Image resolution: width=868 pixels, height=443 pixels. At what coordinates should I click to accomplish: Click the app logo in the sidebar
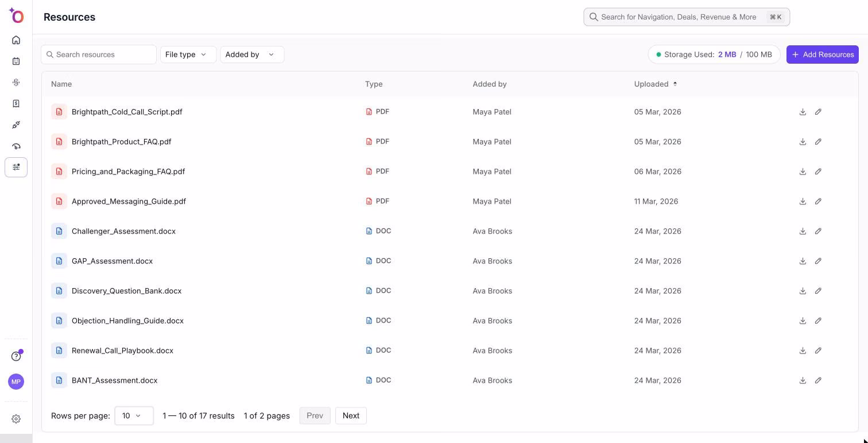(16, 15)
